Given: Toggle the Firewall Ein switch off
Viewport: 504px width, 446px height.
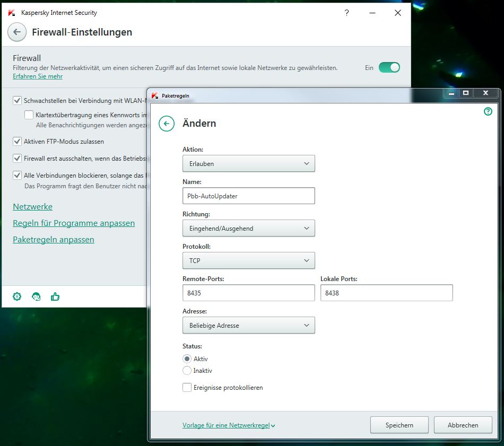Looking at the screenshot, I should [x=389, y=67].
